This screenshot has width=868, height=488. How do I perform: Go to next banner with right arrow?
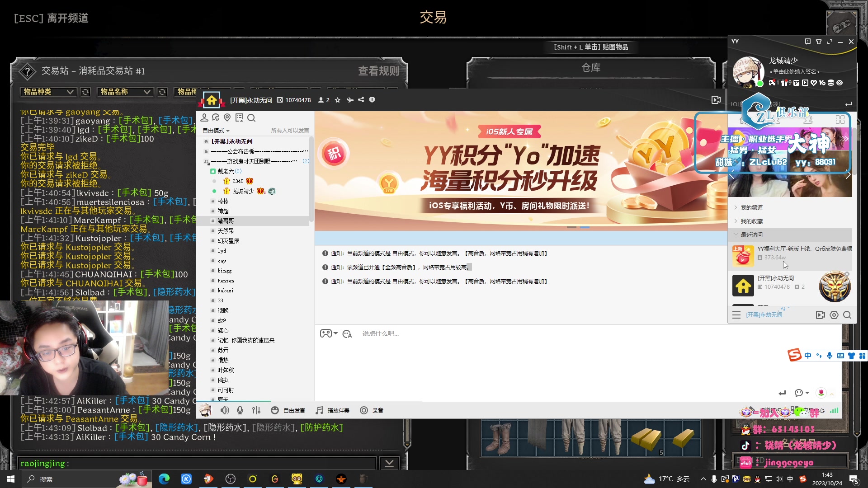(x=848, y=174)
